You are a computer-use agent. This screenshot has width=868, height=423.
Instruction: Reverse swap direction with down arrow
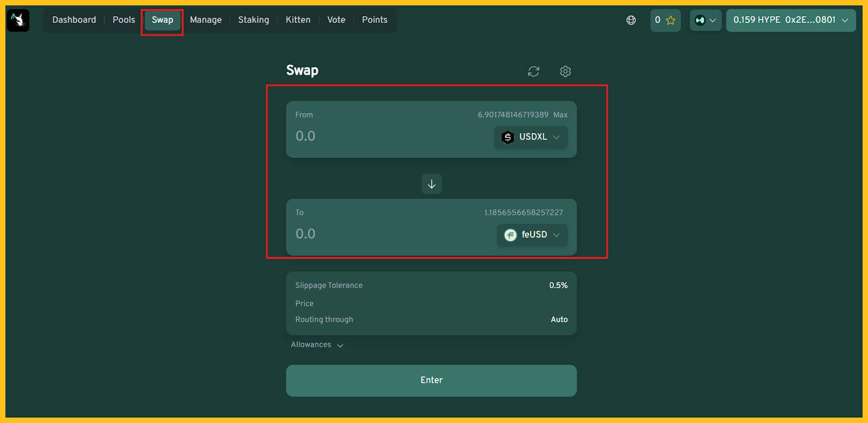pyautogui.click(x=431, y=184)
